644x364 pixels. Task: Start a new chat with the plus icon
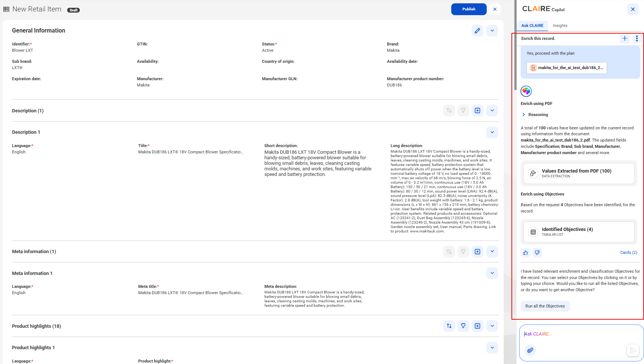(624, 38)
